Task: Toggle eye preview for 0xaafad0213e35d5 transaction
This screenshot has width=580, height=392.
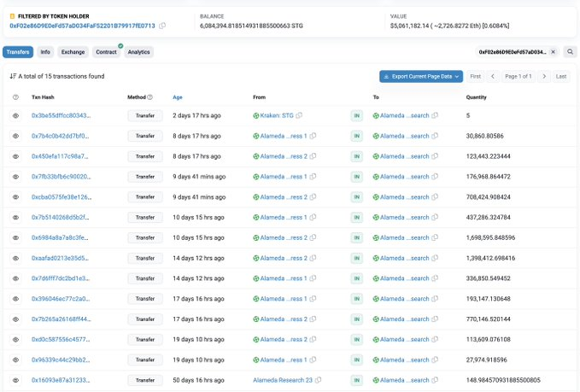Action: tap(15, 258)
